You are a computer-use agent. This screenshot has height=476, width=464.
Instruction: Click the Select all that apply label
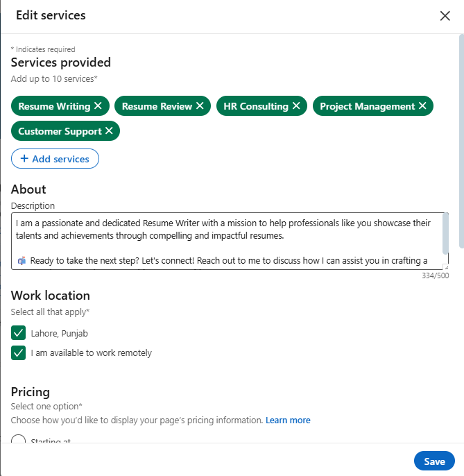pos(50,312)
